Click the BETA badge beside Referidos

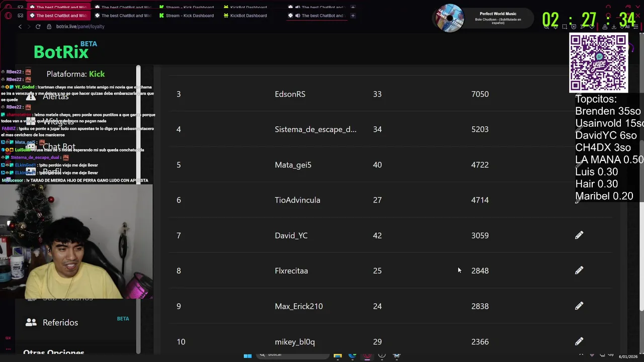(x=123, y=319)
